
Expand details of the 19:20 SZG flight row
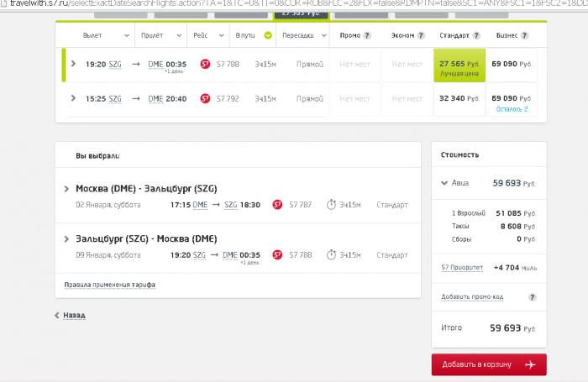(74, 64)
